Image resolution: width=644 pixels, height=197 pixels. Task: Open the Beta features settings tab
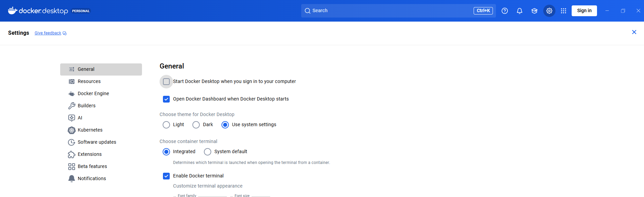coord(101,167)
